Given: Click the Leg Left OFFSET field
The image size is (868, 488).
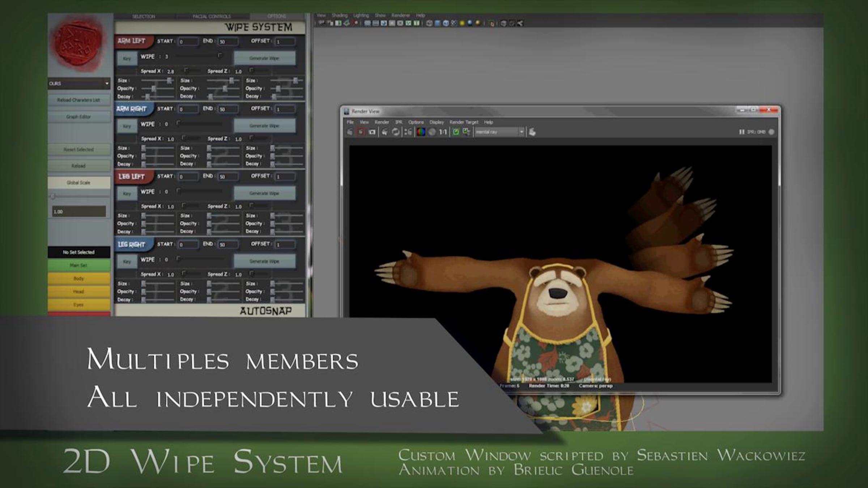Looking at the screenshot, I should [285, 177].
